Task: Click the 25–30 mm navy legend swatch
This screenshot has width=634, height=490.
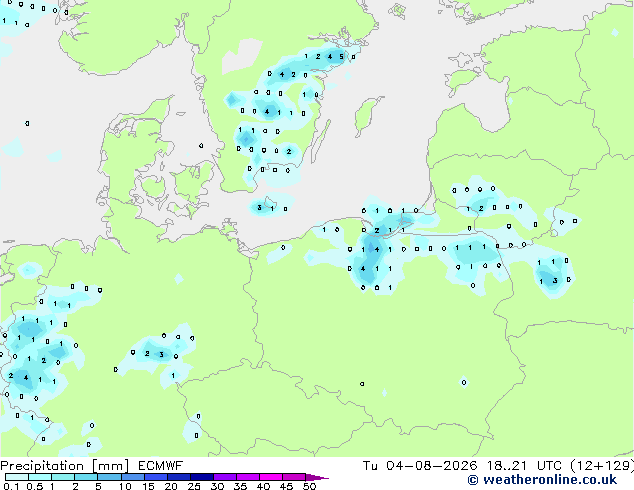Action: coord(201,477)
